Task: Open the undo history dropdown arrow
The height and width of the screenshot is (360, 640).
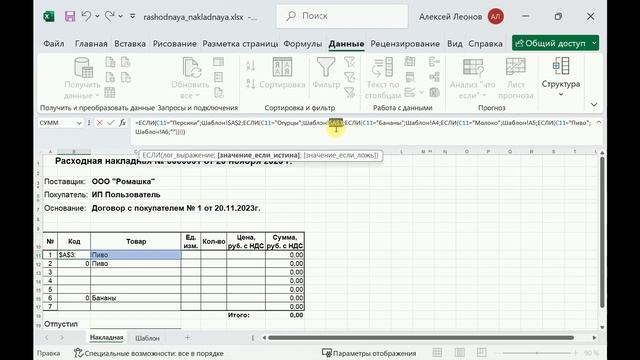Action: pos(97,16)
